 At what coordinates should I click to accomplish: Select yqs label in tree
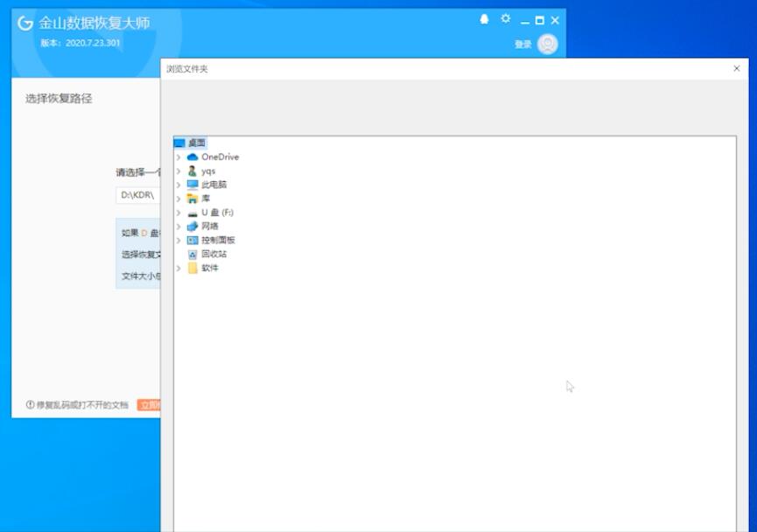208,171
